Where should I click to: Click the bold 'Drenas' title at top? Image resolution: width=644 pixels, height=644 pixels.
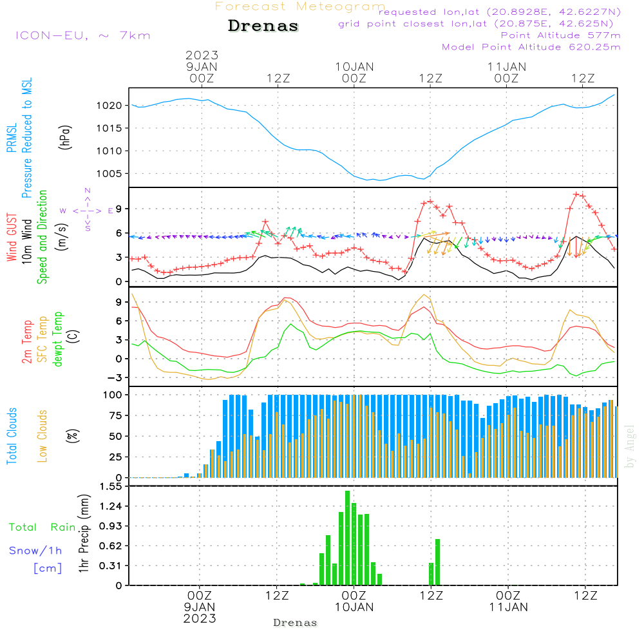(263, 26)
